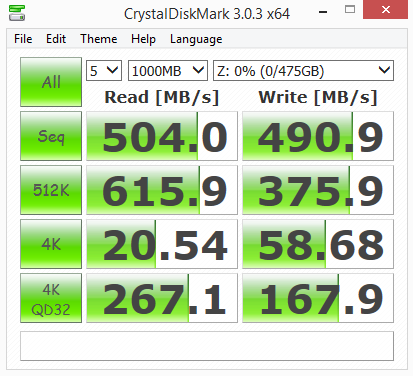Image resolution: width=413 pixels, height=376 pixels.
Task: Open the Help menu
Action: (x=143, y=39)
